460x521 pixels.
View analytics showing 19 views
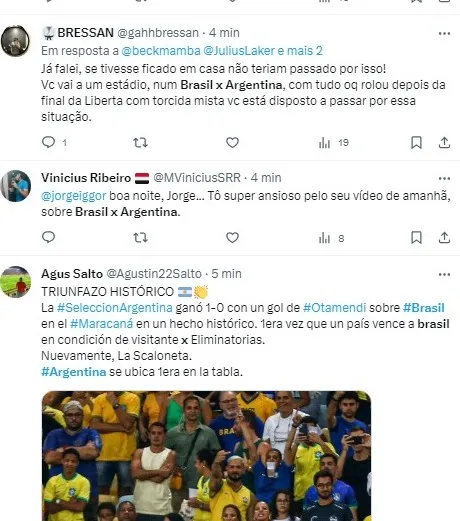click(333, 143)
